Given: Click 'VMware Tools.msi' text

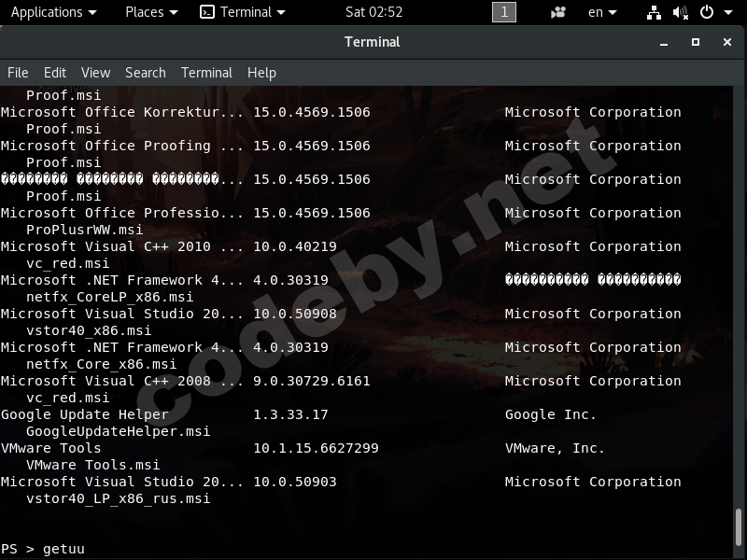Looking at the screenshot, I should click(92, 464).
